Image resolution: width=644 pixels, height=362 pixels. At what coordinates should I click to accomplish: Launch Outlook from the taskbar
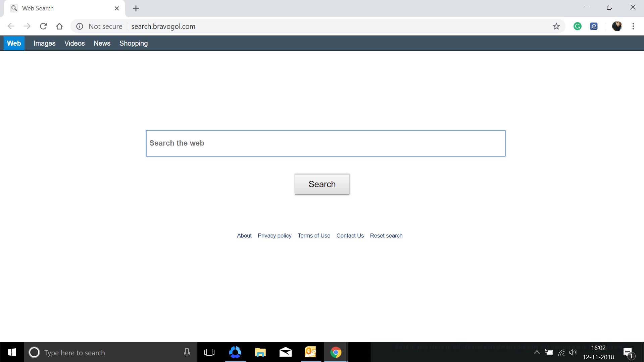(x=310, y=352)
